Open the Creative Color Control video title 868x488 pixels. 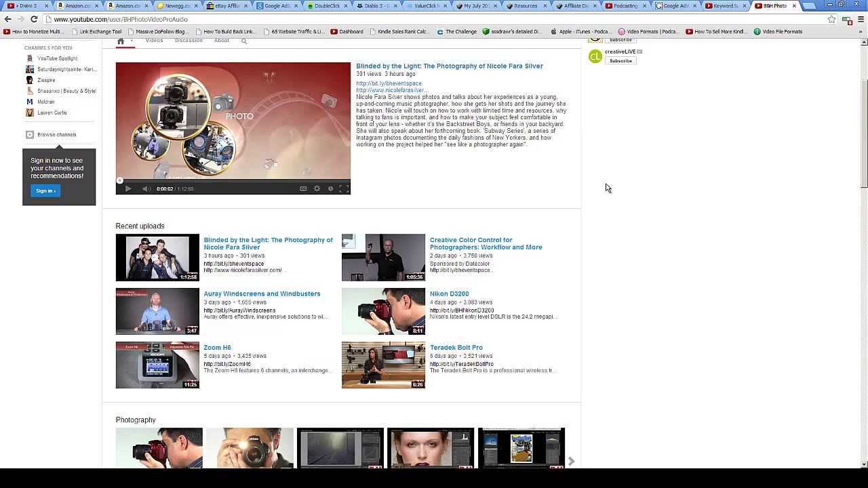point(486,243)
